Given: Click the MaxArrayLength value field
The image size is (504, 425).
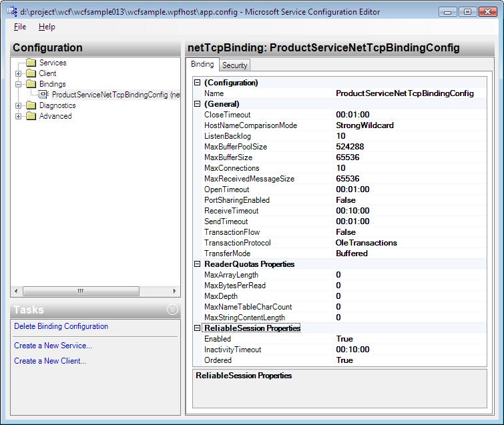Looking at the screenshot, I should (x=411, y=275).
